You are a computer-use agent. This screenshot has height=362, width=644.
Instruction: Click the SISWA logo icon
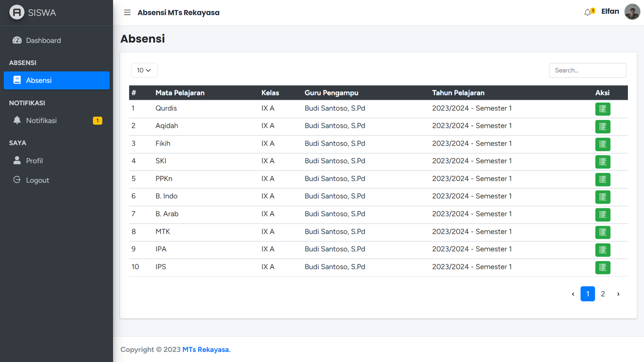coord(17,12)
